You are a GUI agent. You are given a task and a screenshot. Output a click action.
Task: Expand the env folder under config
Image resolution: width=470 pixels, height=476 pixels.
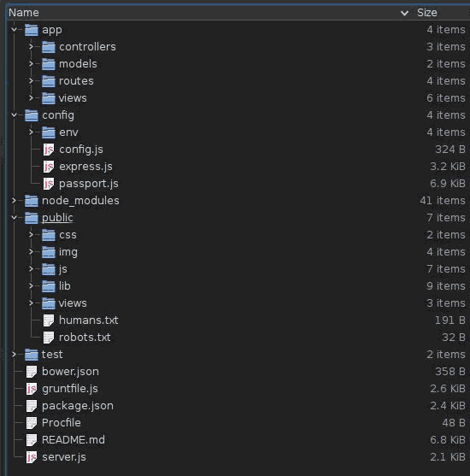click(x=31, y=132)
